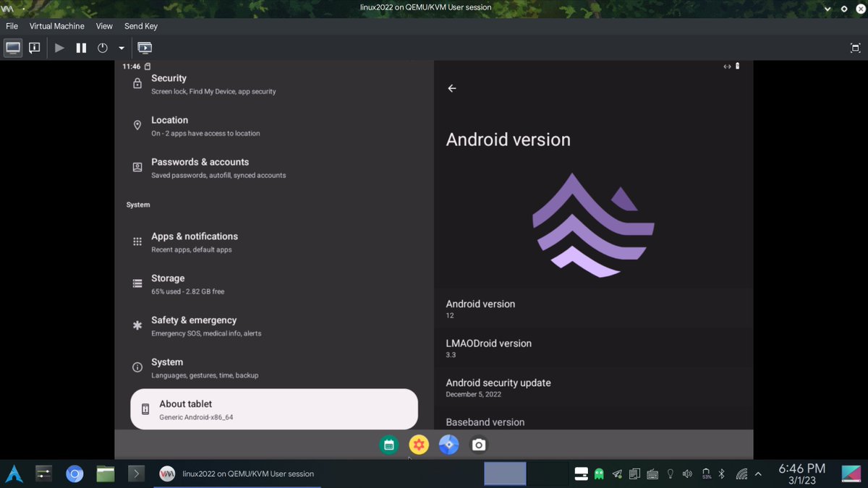Open the Gallery flower app in dock

tap(419, 445)
